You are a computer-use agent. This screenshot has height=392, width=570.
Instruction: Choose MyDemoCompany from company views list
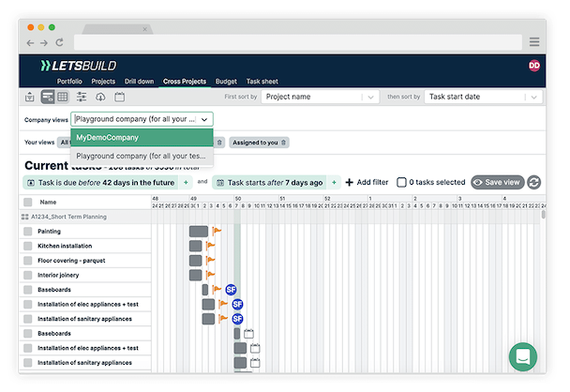141,137
